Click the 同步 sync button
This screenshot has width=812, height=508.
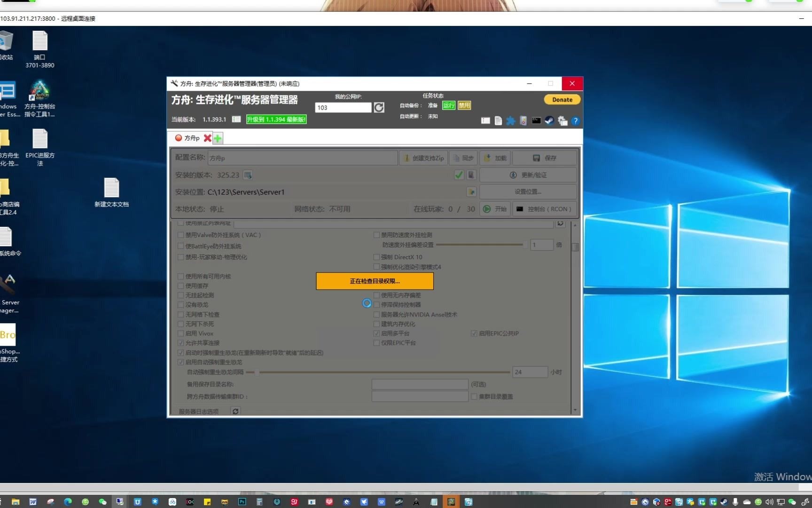pos(463,158)
